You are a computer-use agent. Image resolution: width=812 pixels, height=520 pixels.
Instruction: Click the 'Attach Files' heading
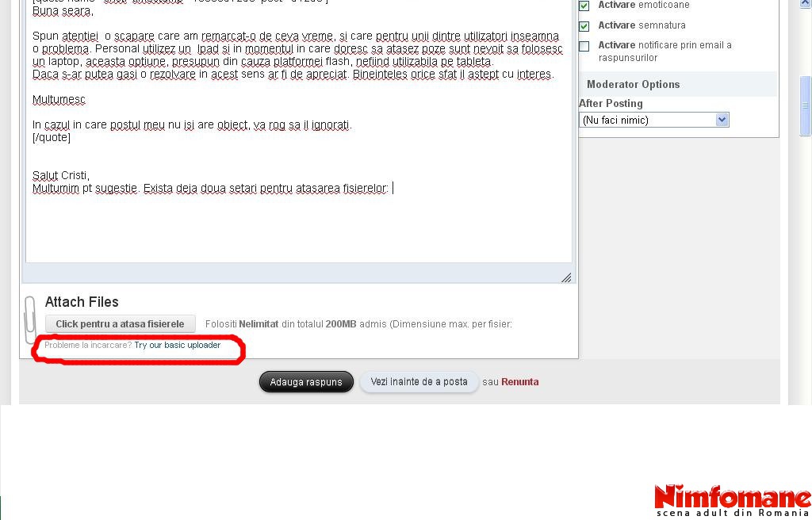pos(82,302)
